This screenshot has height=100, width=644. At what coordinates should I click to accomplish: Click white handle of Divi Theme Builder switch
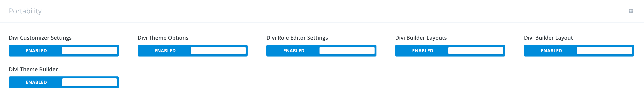pyautogui.click(x=90, y=82)
